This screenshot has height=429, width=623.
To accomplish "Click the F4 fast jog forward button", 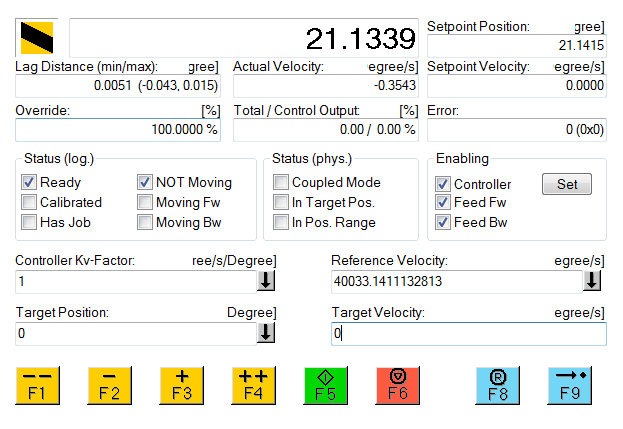I will click(254, 385).
